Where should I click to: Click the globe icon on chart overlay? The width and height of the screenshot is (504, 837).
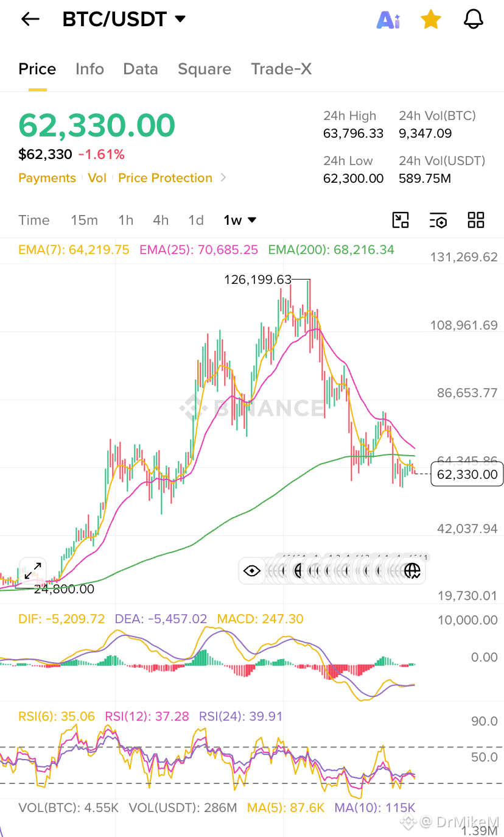413,571
